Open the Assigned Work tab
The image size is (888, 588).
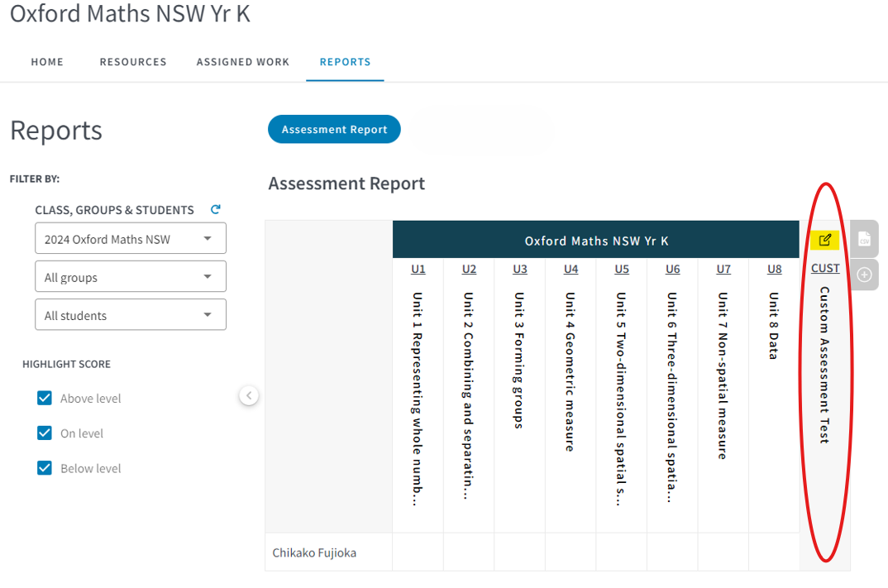point(243,62)
